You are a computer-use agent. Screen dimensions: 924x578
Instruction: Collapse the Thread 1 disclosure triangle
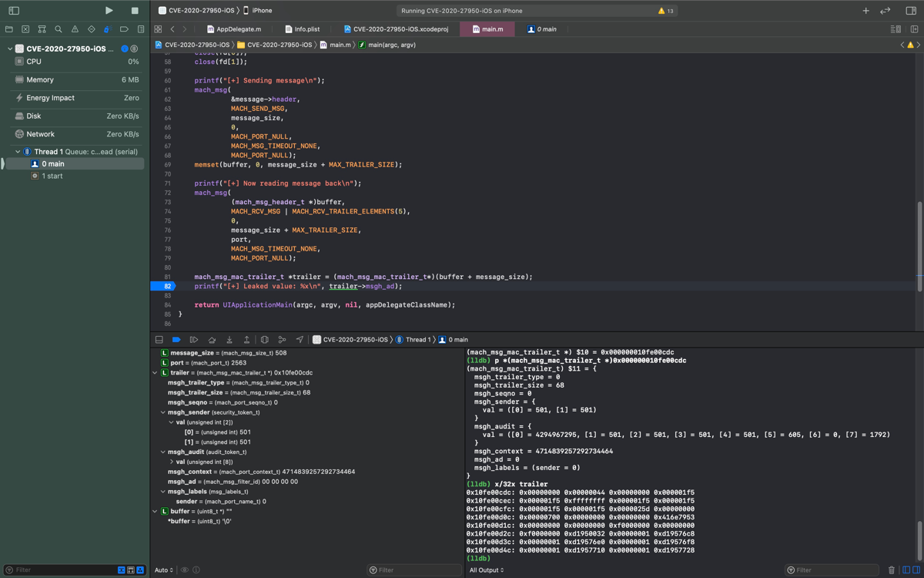click(x=18, y=152)
